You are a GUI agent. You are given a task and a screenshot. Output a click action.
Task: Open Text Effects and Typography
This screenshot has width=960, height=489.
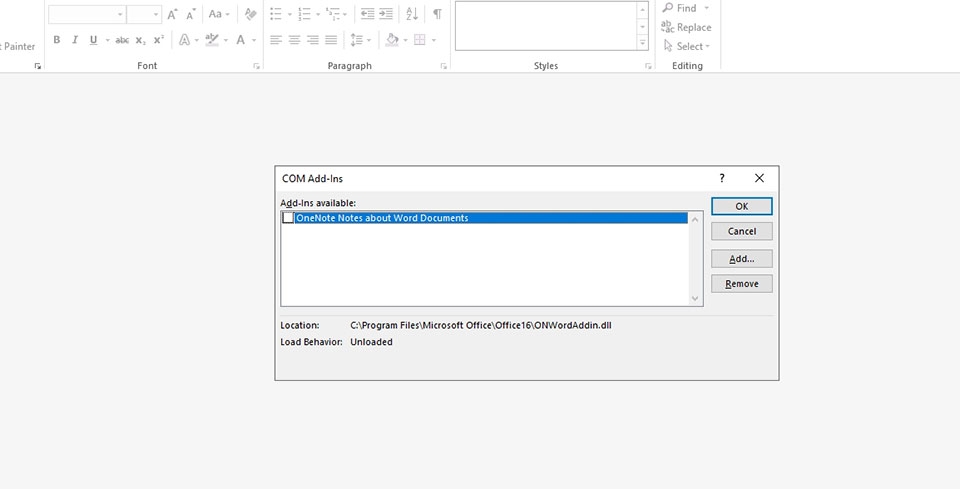pyautogui.click(x=184, y=40)
